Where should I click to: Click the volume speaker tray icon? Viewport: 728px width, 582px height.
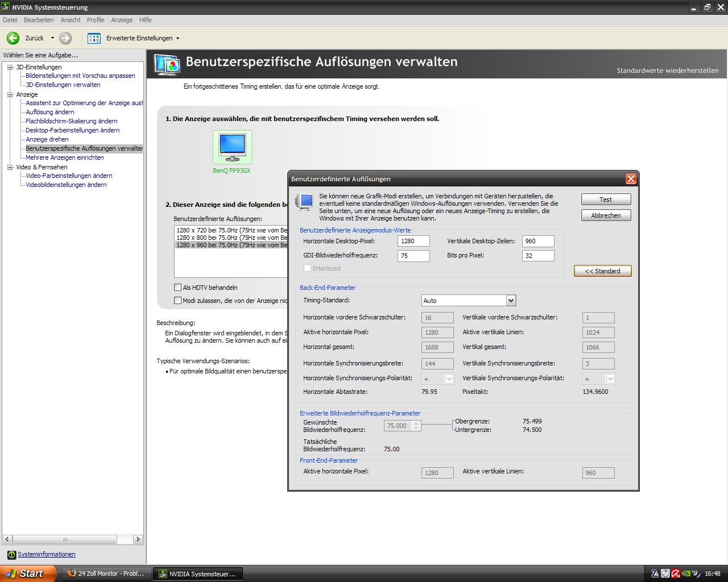pos(697,573)
